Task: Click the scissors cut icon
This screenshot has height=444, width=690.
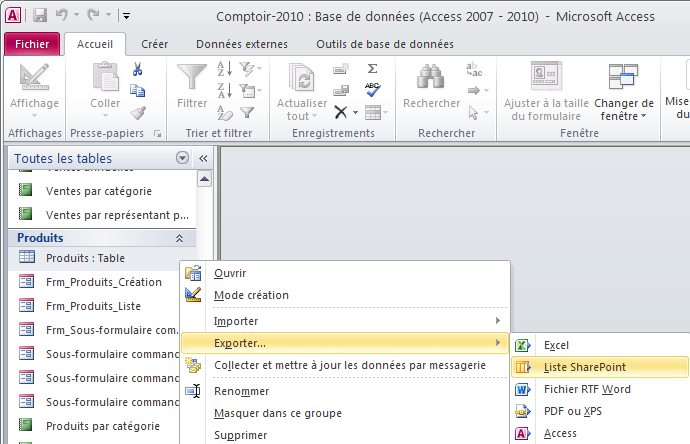Action: [x=138, y=69]
